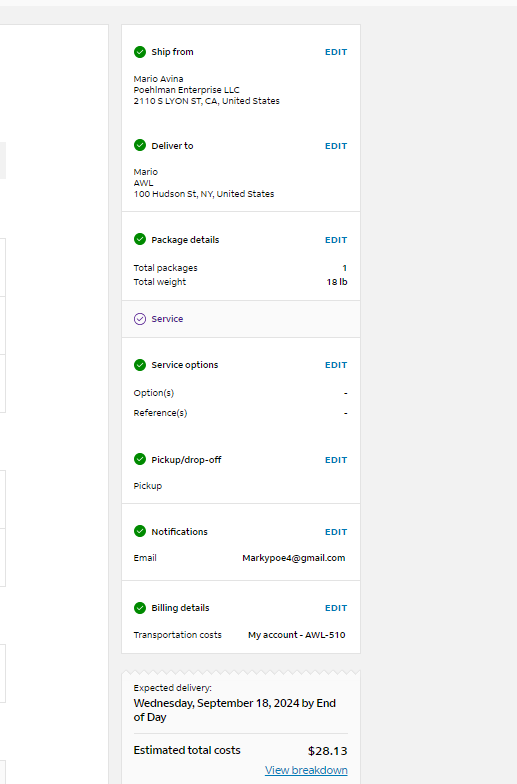Edit the Service options section
The width and height of the screenshot is (517, 784).
pos(336,365)
